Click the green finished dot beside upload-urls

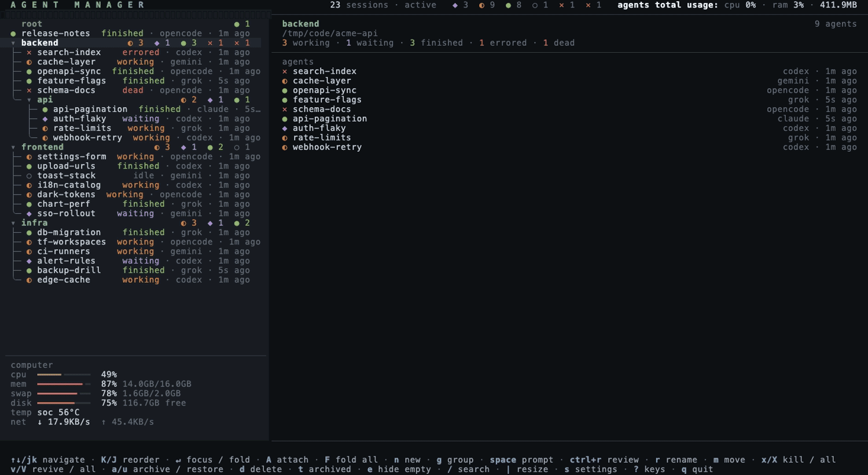click(29, 166)
